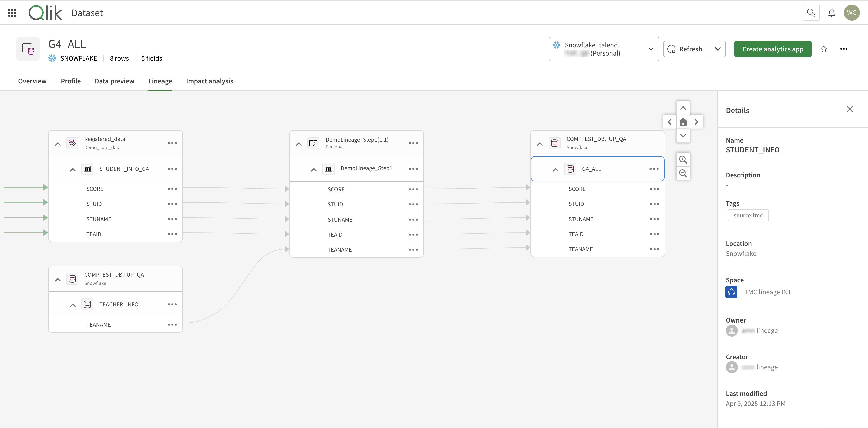
Task: Zoom in on the lineage graph
Action: pyautogui.click(x=683, y=159)
